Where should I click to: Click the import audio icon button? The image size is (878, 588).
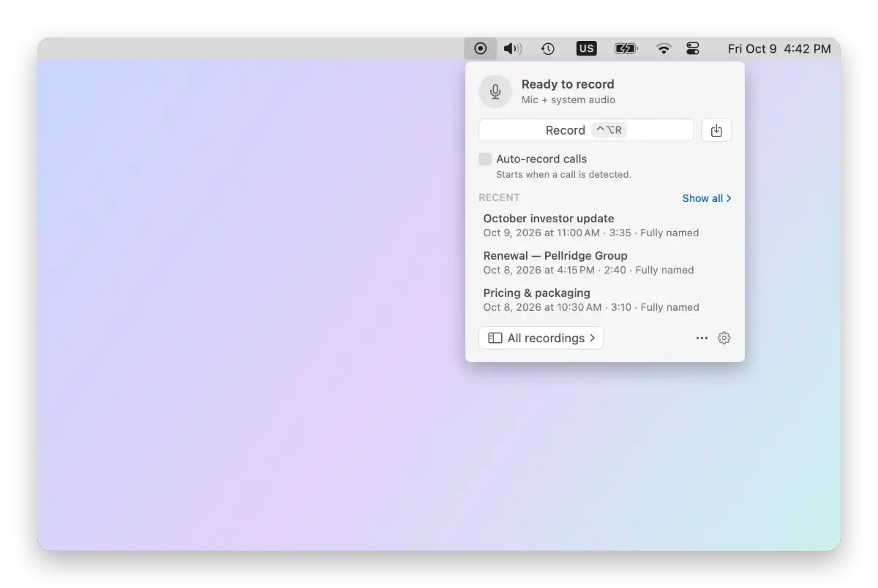(716, 130)
